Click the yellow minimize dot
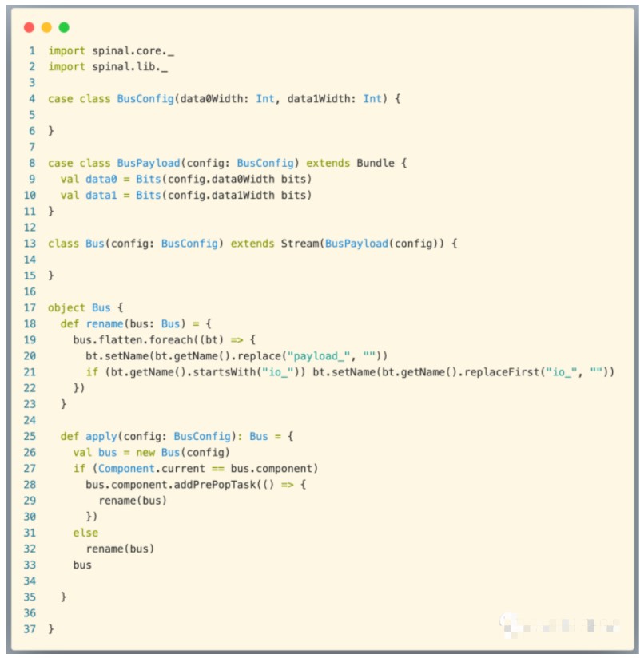644x658 pixels. click(46, 27)
